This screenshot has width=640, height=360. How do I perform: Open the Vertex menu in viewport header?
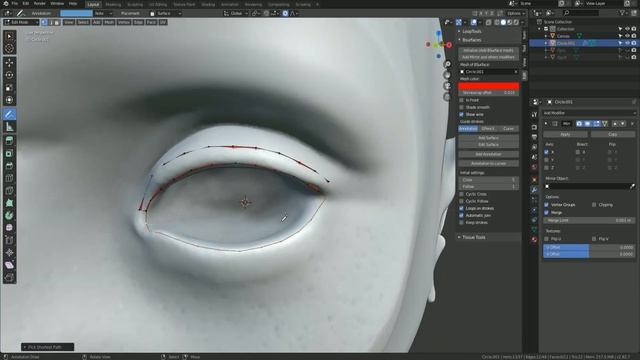pos(124,22)
